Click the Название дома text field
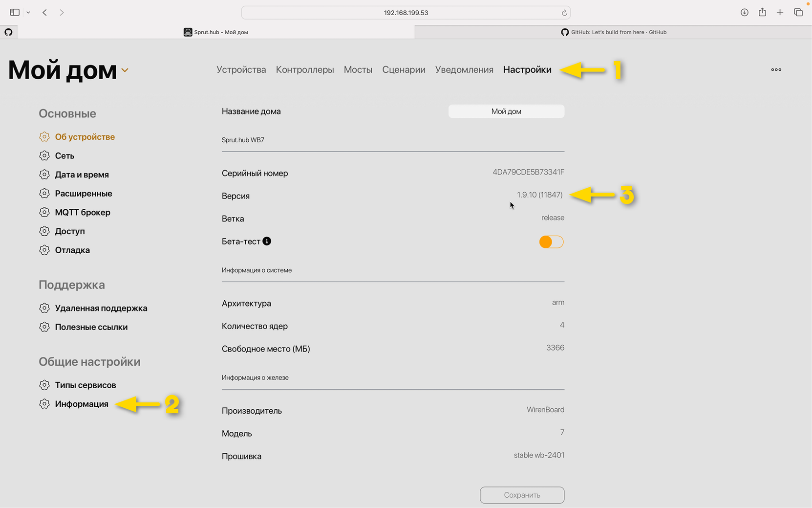This screenshot has height=508, width=812. [x=506, y=111]
